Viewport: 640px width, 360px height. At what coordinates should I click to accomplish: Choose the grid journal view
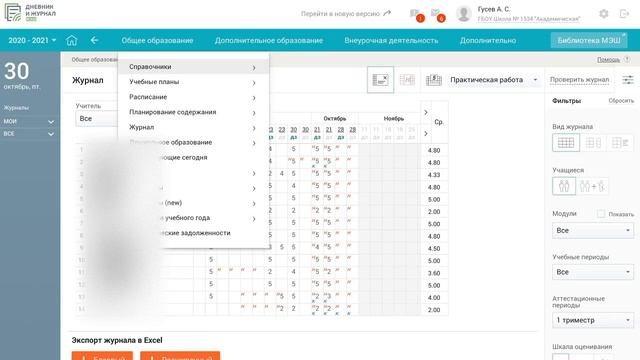click(x=566, y=143)
